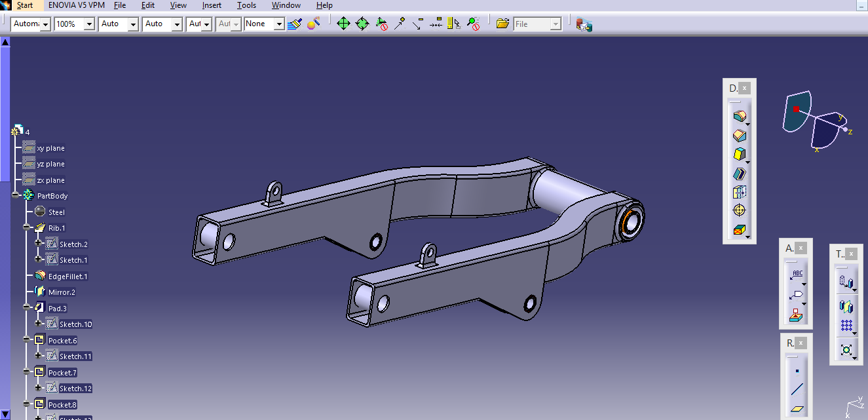Screen dimensions: 868x420
Task: Click the ENOVIA connect icon at toolbar end
Action: [x=584, y=24]
